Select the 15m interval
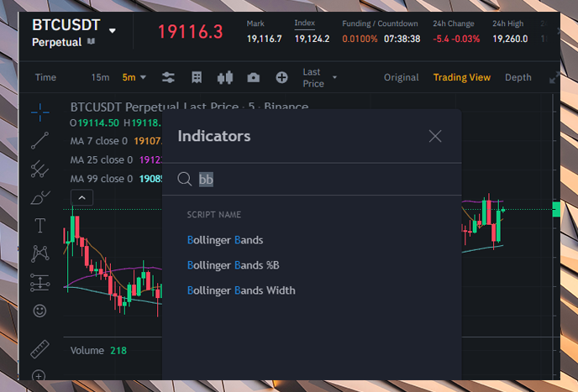Viewport: 578px width, 392px height. click(100, 77)
